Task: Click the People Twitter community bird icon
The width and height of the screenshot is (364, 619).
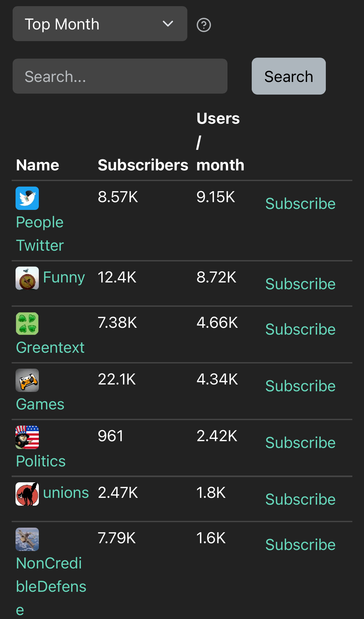Action: 27,198
